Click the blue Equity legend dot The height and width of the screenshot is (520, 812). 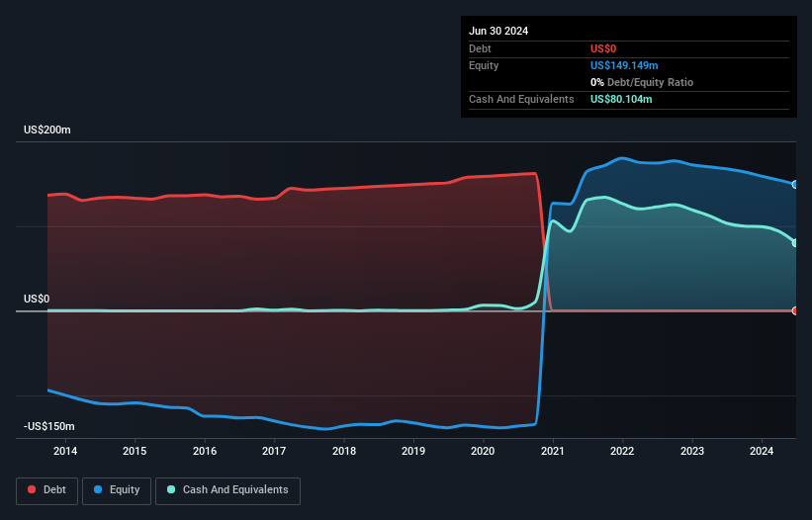pos(98,489)
